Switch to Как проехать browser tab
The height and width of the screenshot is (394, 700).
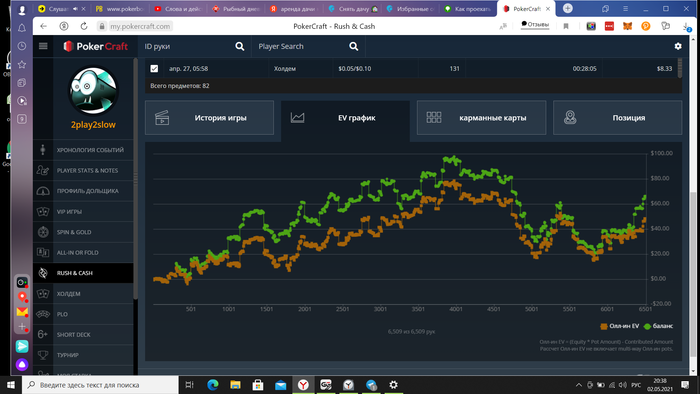[x=469, y=8]
